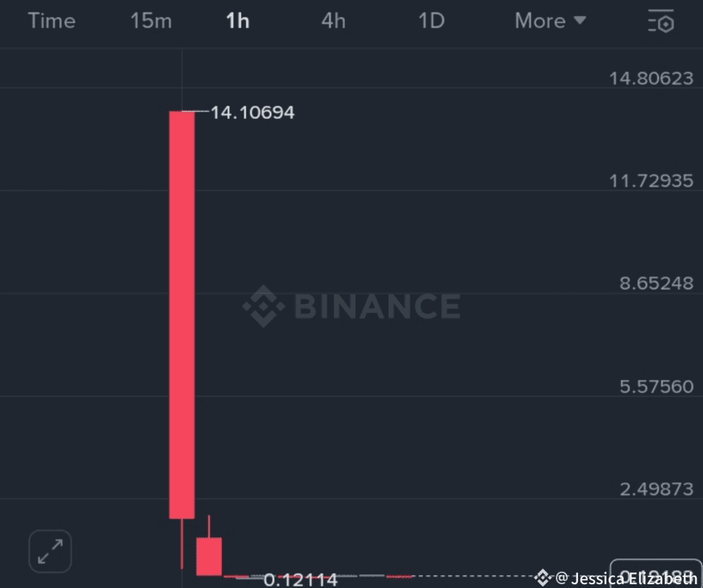Open chart settings icon

(x=661, y=21)
